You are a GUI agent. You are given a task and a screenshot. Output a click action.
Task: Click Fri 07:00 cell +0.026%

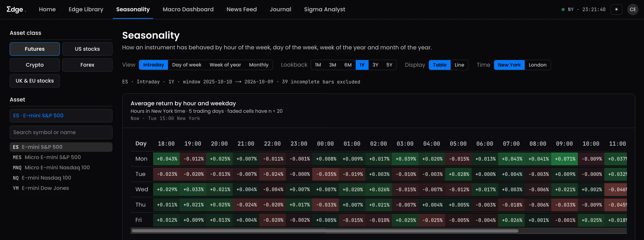(511, 220)
